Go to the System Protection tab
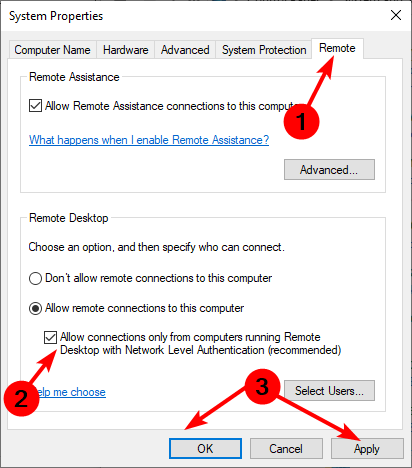Viewport: 412px width, 468px height. tap(264, 50)
